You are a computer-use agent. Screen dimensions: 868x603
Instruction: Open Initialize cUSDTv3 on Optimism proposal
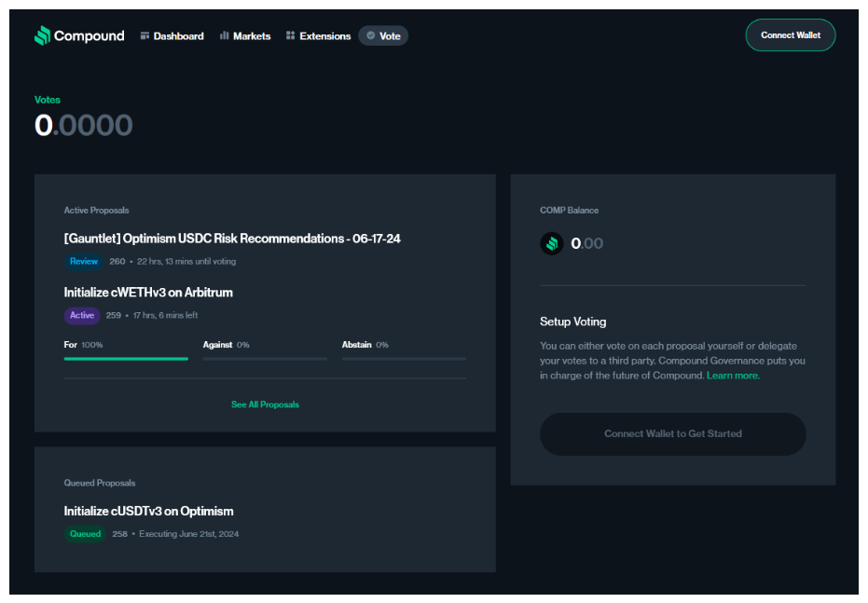click(x=148, y=511)
